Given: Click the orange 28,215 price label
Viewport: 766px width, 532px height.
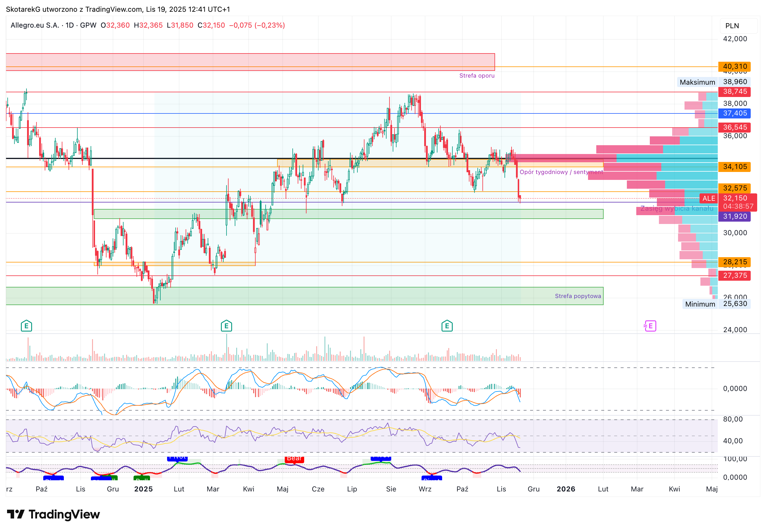Looking at the screenshot, I should tap(734, 262).
